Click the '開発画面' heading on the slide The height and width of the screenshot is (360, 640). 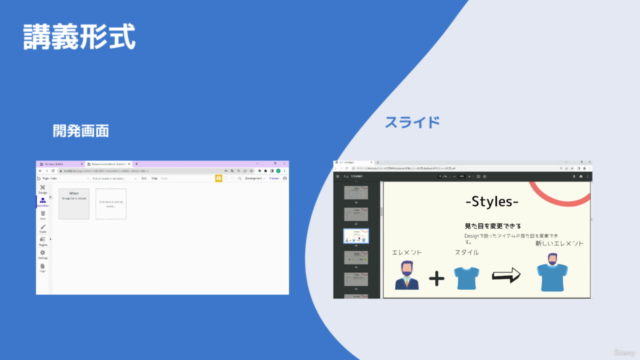pos(81,131)
